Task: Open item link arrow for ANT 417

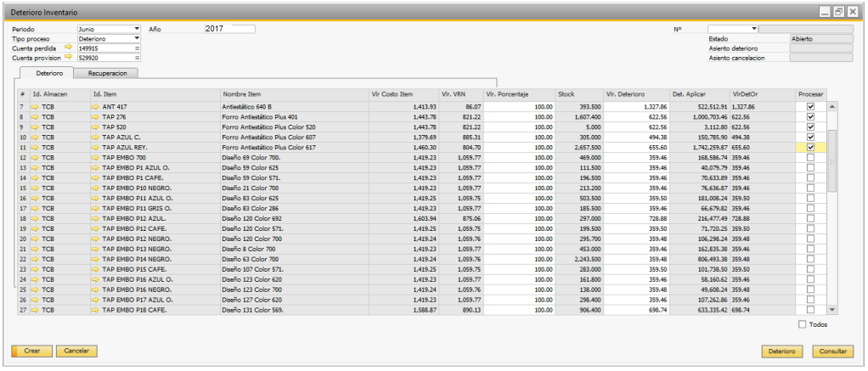Action: tap(96, 107)
